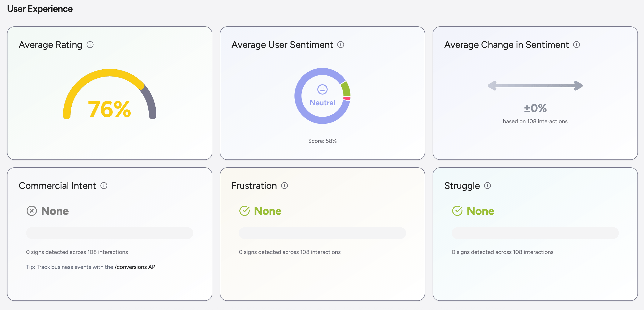Screen dimensions: 644x310
Task: Click the info icon beside Average Rating
Action: tap(90, 45)
